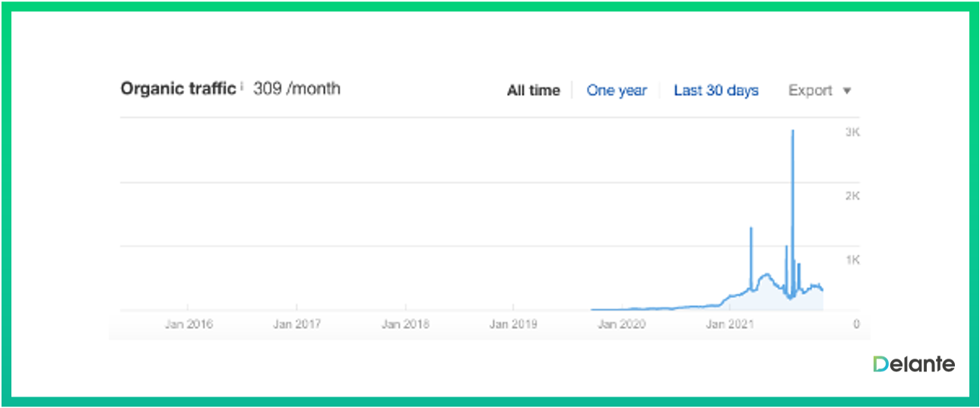
Task: Select the Jan 2019 date marker
Action: pos(513,324)
